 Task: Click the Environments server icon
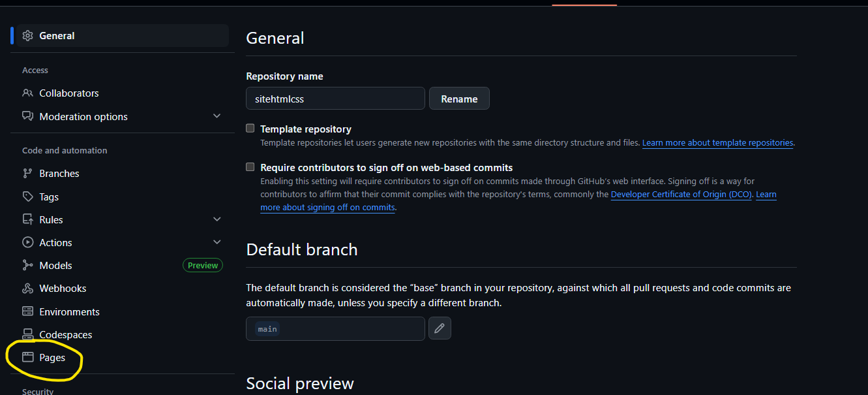(27, 311)
